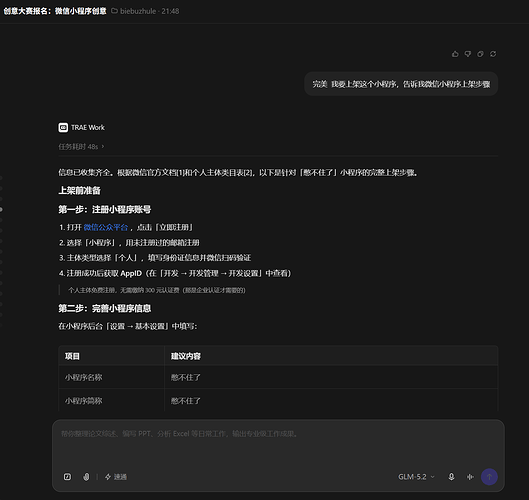This screenshot has height=500, width=529.
Task: Send message with the purple arrow button
Action: (489, 477)
